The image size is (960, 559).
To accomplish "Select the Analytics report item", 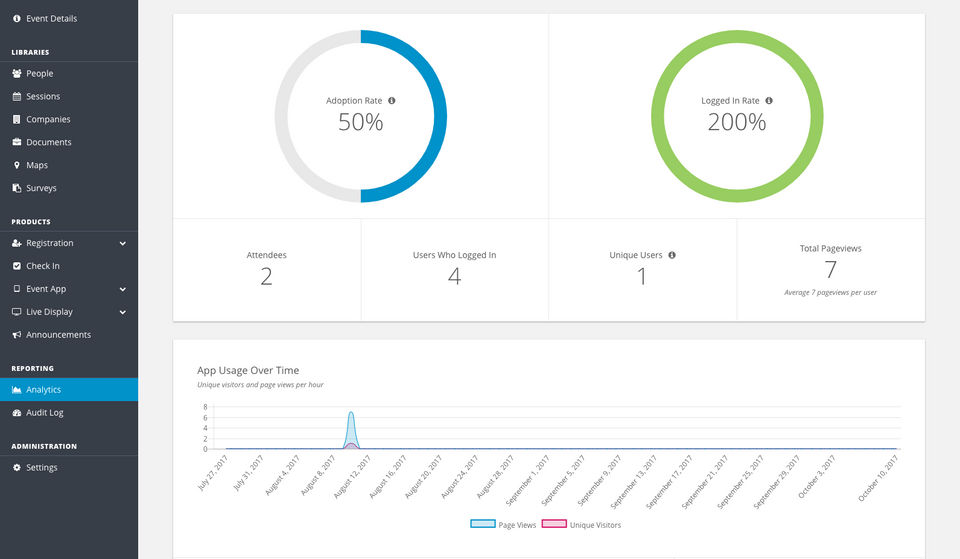I will click(69, 389).
